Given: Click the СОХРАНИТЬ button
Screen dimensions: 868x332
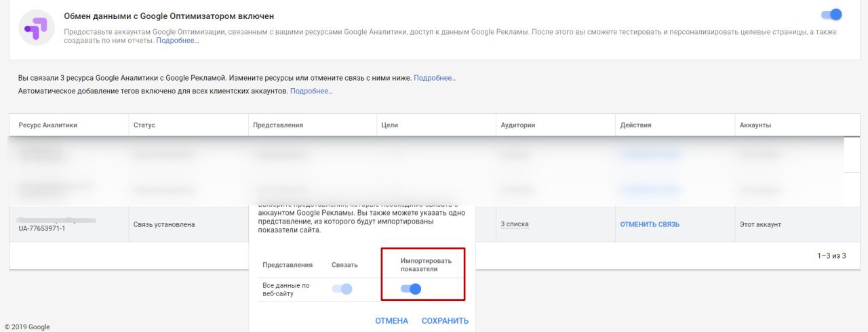Looking at the screenshot, I should (445, 321).
